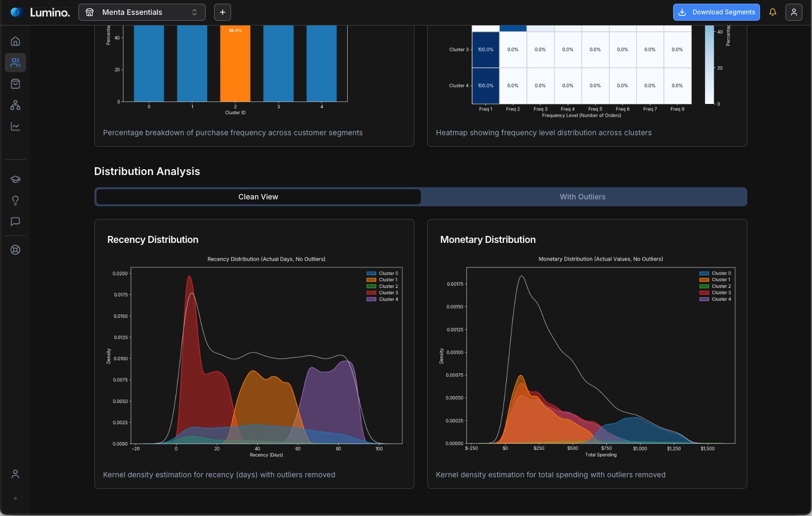Open the chat message sidebar icon
This screenshot has height=516, width=812.
[x=15, y=222]
